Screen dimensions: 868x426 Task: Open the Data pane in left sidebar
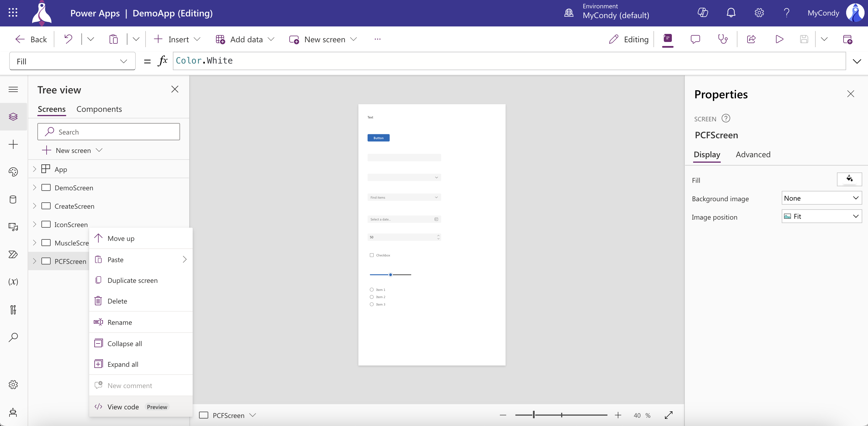pos(13,199)
